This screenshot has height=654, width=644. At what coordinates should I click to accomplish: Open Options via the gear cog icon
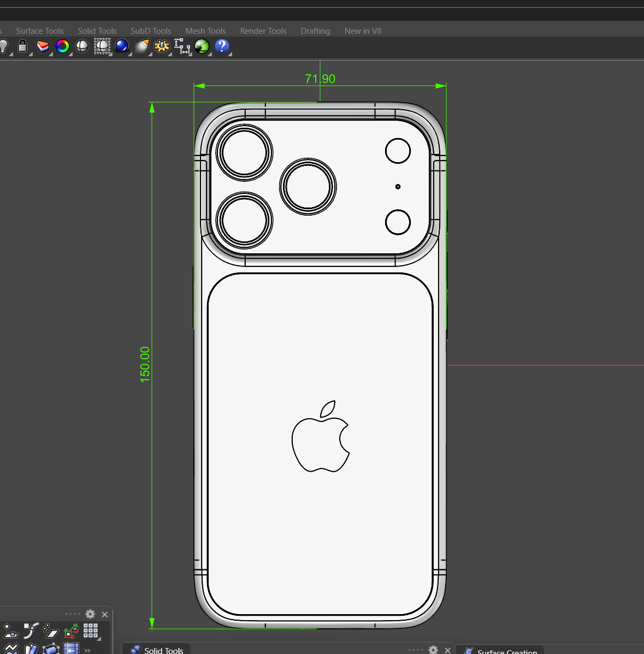pyautogui.click(x=162, y=46)
